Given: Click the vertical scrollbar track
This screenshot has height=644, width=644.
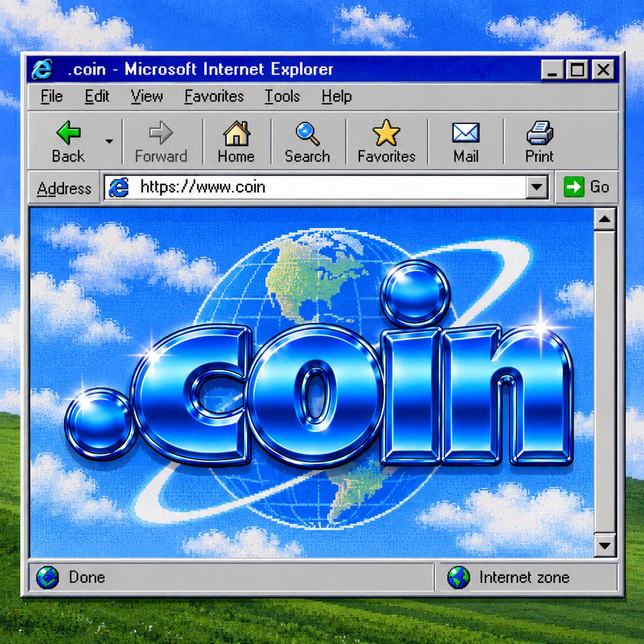Looking at the screenshot, I should [605, 382].
